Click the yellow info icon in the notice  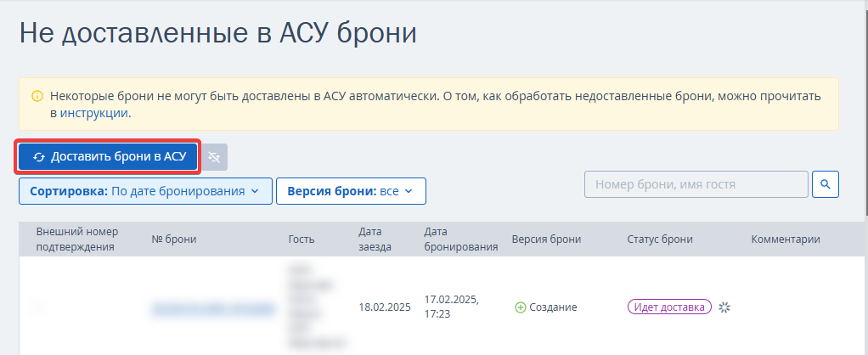tap(37, 96)
